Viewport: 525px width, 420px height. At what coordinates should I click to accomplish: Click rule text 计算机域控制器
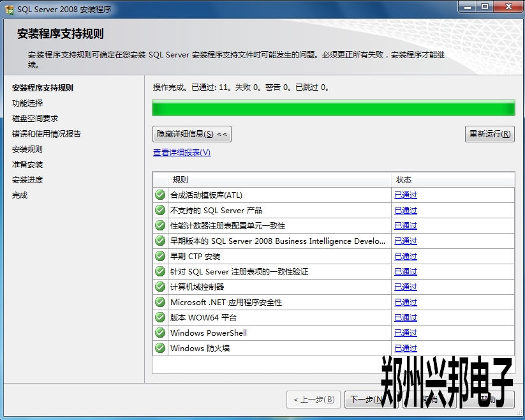pyautogui.click(x=197, y=287)
